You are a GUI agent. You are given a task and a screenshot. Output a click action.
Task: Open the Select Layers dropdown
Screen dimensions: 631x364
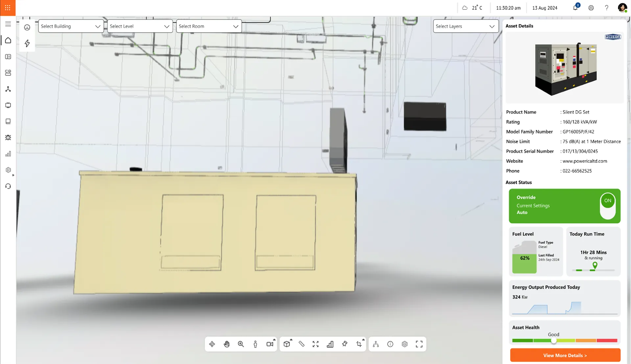coord(465,26)
